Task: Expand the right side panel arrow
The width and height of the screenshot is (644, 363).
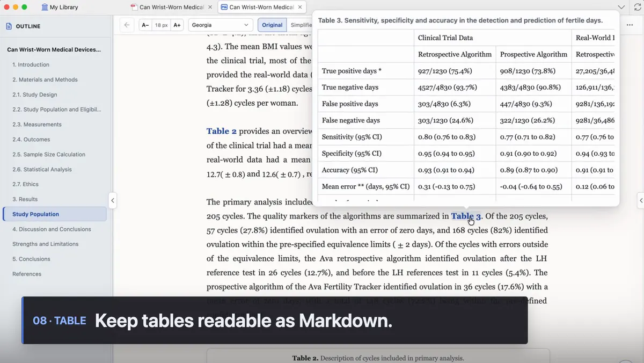Action: (641, 200)
